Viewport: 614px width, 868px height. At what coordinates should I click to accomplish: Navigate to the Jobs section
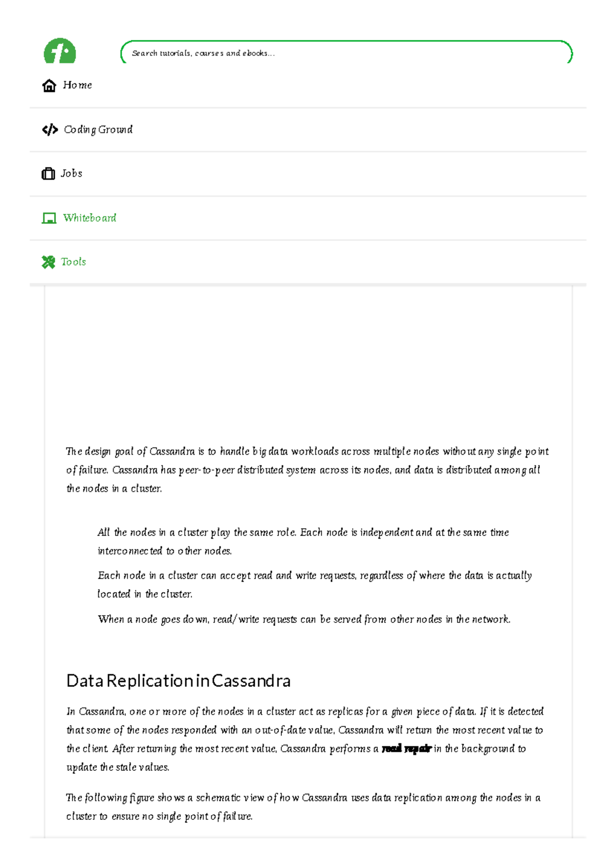point(72,173)
